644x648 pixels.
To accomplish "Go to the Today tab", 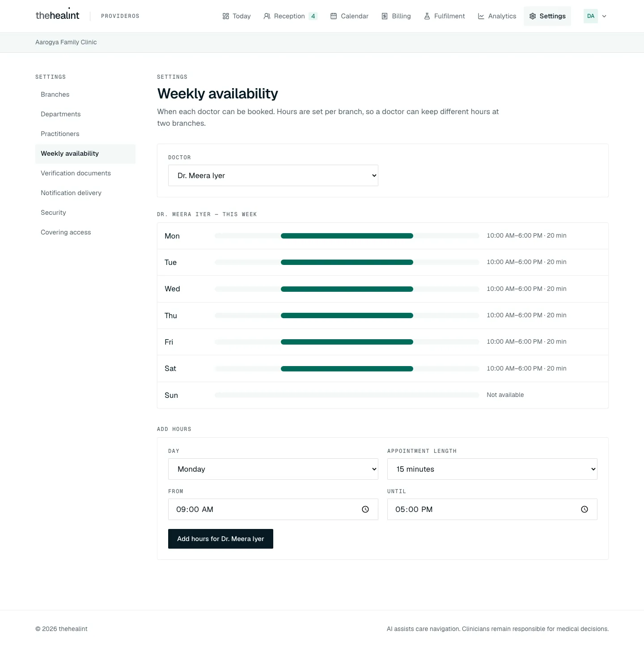I will (237, 16).
